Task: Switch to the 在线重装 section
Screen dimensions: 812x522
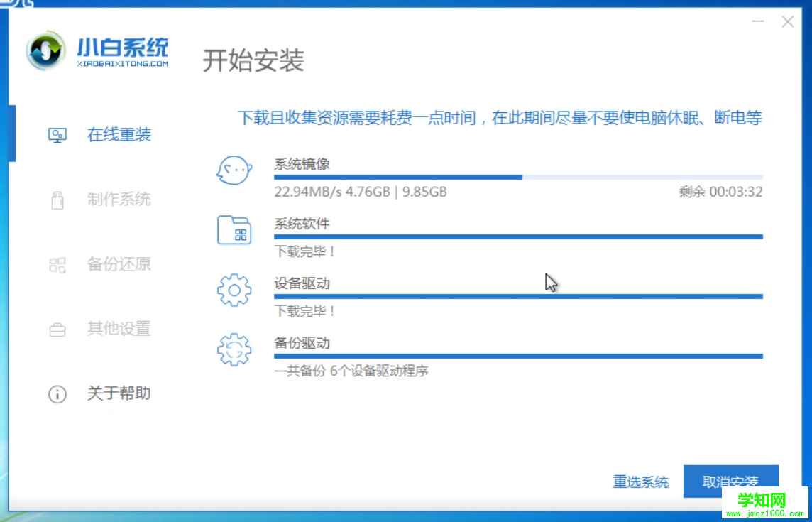Action: (119, 134)
